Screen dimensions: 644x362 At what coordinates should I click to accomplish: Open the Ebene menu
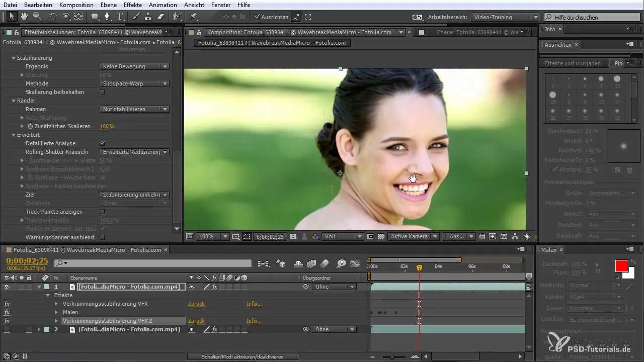pos(108,5)
